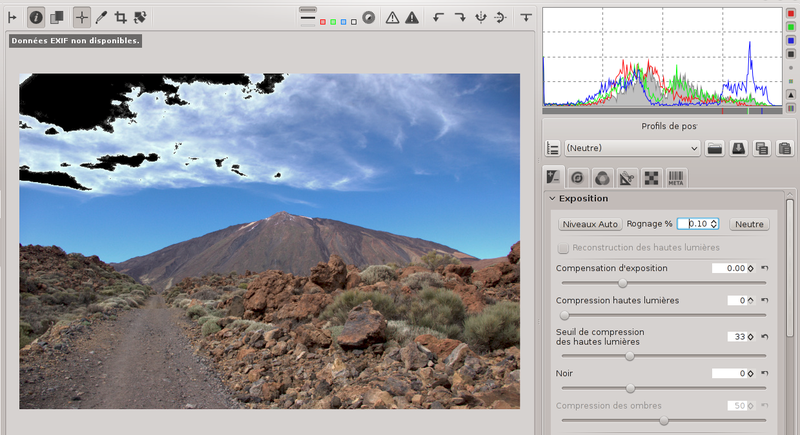Pick the white balance eyedropper tool
Screen dimensions: 800x435
[x=101, y=17]
